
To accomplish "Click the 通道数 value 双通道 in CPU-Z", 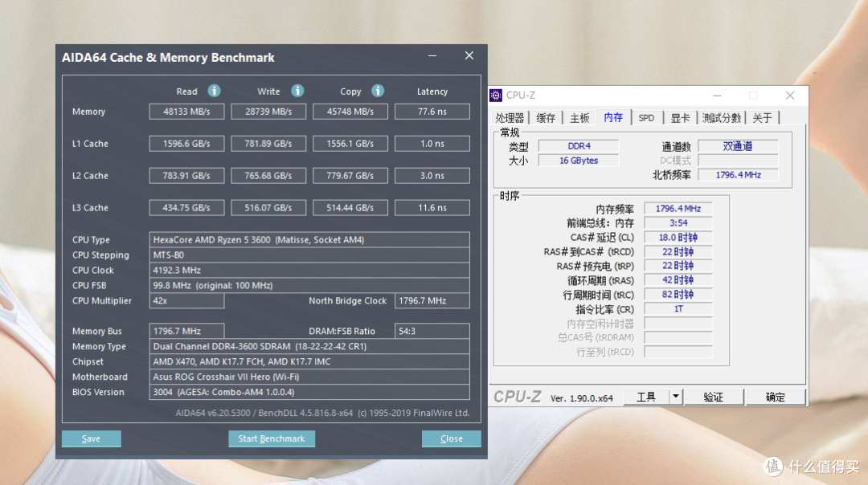I will 738,146.
